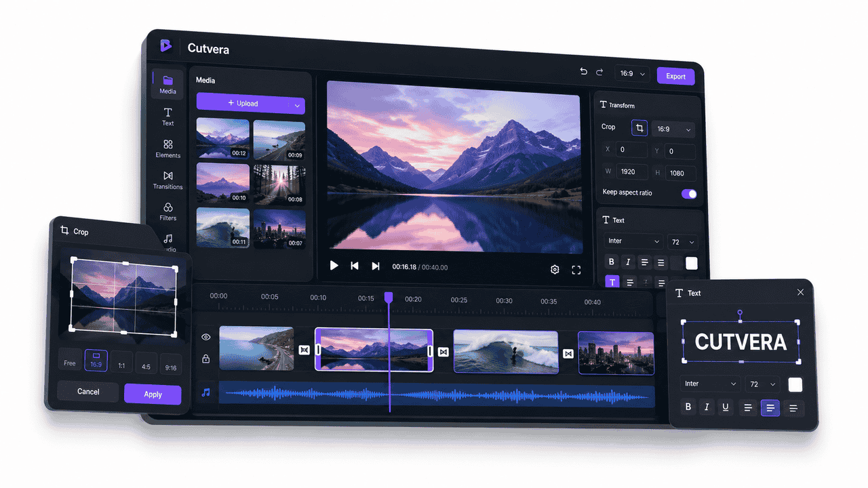Open the font size 72 dropdown in right sidebar

(x=682, y=242)
